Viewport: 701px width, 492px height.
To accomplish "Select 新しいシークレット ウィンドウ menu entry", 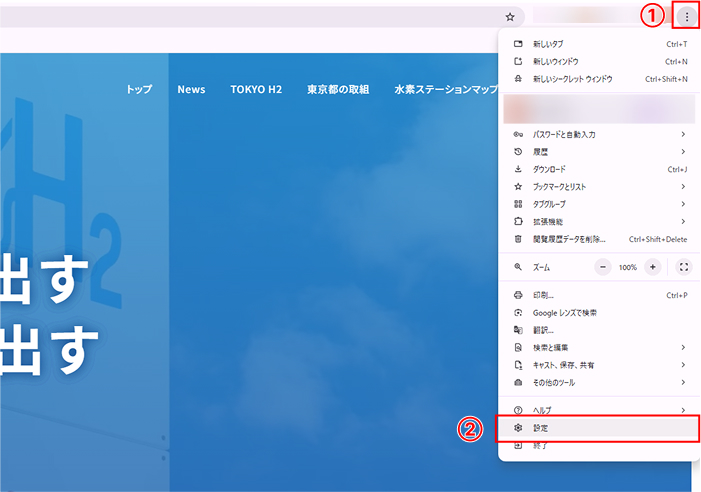I will pos(599,79).
